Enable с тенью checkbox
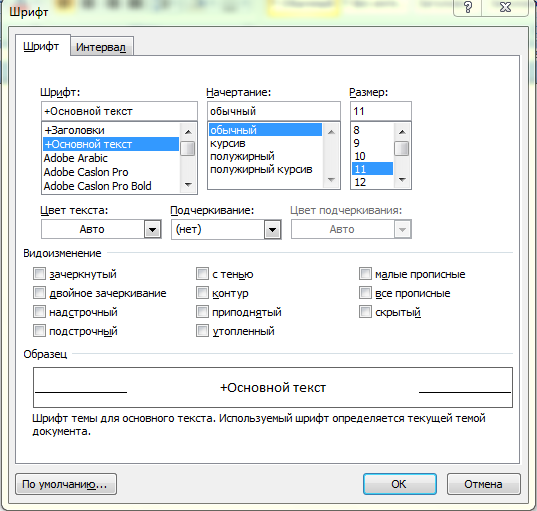 202,274
